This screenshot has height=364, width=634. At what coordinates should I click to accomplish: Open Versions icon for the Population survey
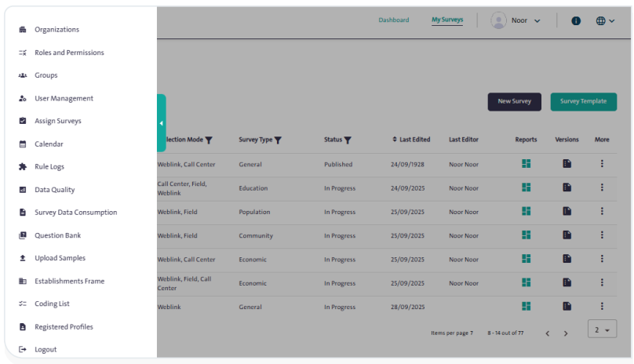[567, 211]
